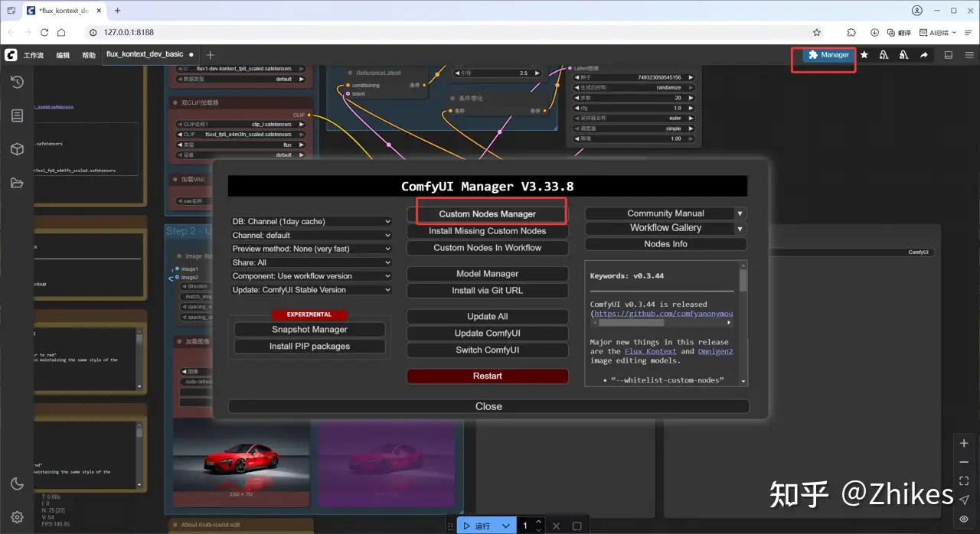Open the Nodes Info button
980x534 pixels.
pos(665,244)
